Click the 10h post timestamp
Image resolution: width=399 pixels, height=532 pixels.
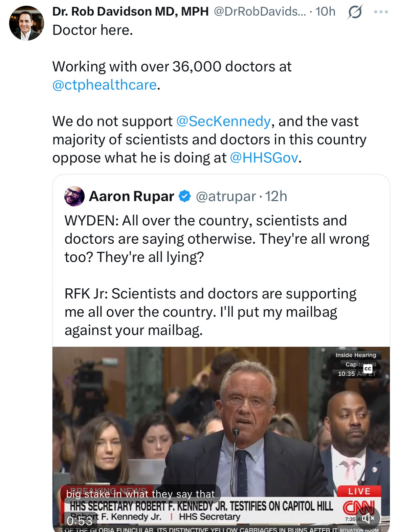click(x=325, y=12)
